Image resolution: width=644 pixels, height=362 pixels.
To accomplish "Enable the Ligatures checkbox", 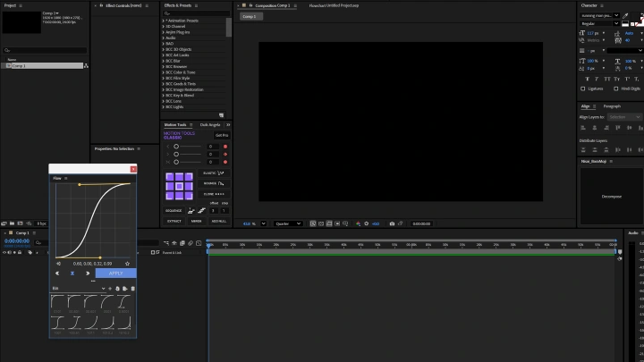I will pyautogui.click(x=584, y=88).
